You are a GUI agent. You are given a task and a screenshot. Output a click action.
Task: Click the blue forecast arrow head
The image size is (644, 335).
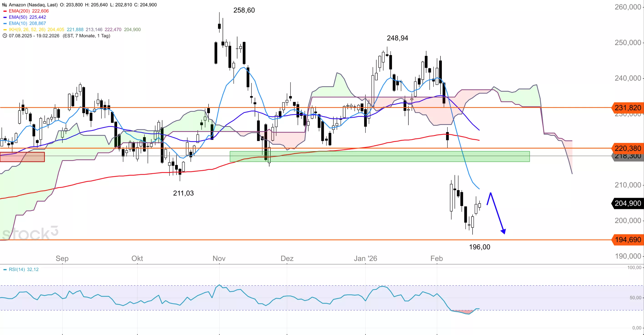503,231
